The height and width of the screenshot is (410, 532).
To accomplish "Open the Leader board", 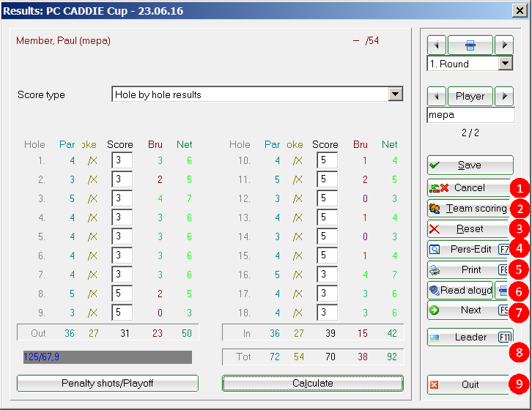I will click(x=470, y=337).
